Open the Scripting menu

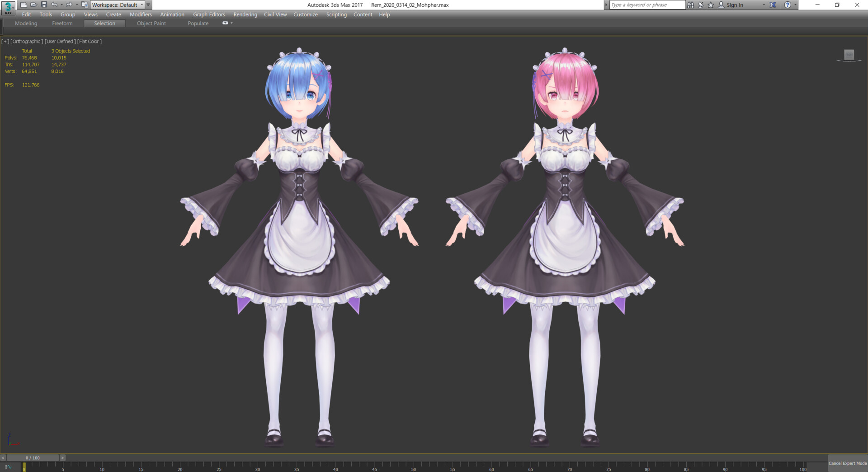point(336,14)
